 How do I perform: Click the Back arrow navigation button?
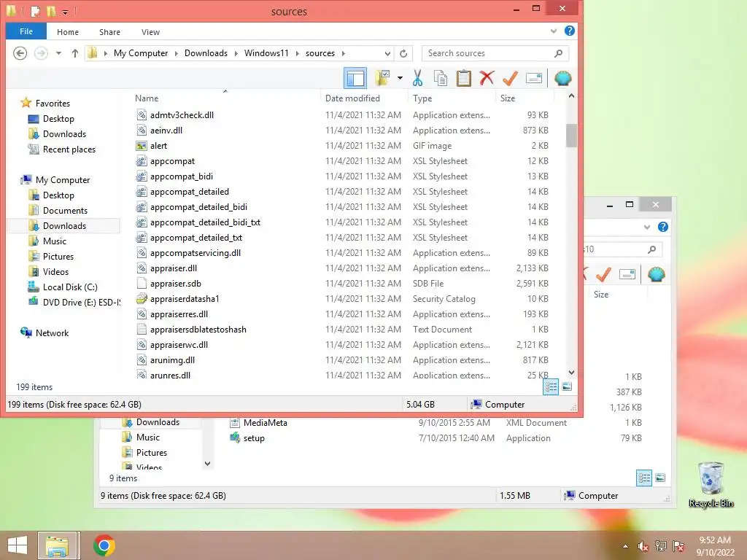coord(20,53)
